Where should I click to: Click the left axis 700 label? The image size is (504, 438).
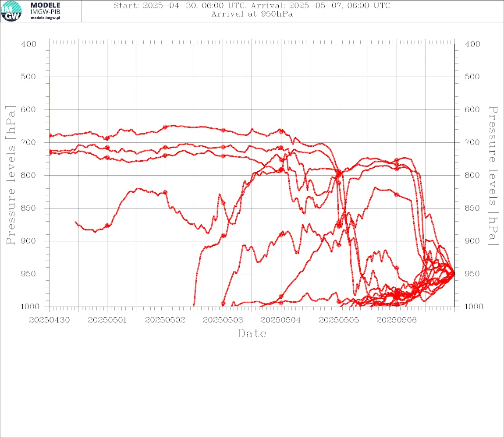tap(28, 142)
